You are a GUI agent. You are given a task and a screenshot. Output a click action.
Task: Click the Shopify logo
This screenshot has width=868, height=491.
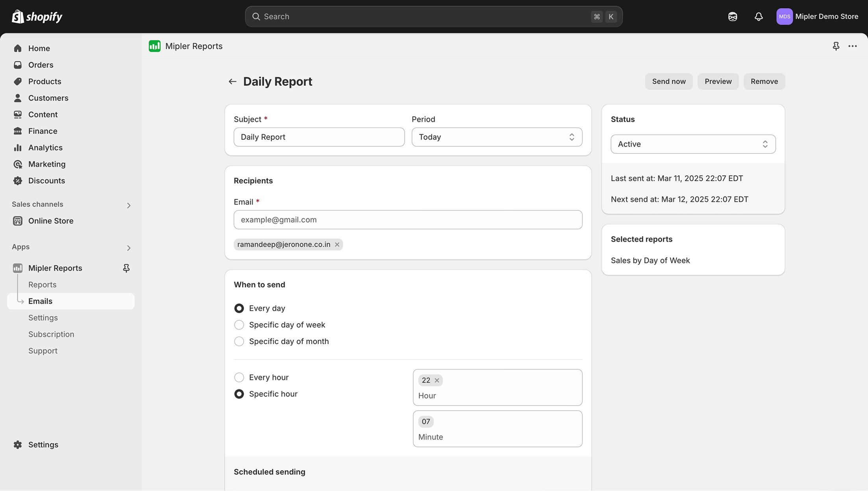[x=37, y=17]
